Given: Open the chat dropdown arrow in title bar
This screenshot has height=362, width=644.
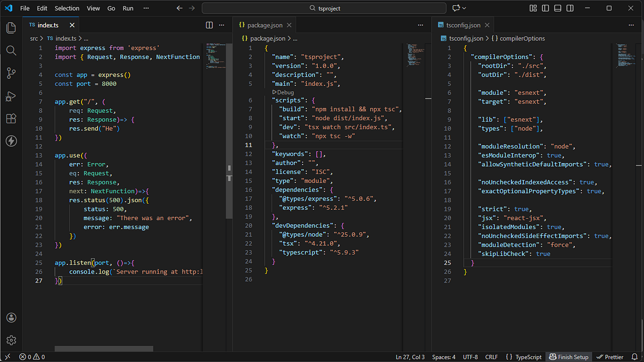Looking at the screenshot, I should coord(464,8).
